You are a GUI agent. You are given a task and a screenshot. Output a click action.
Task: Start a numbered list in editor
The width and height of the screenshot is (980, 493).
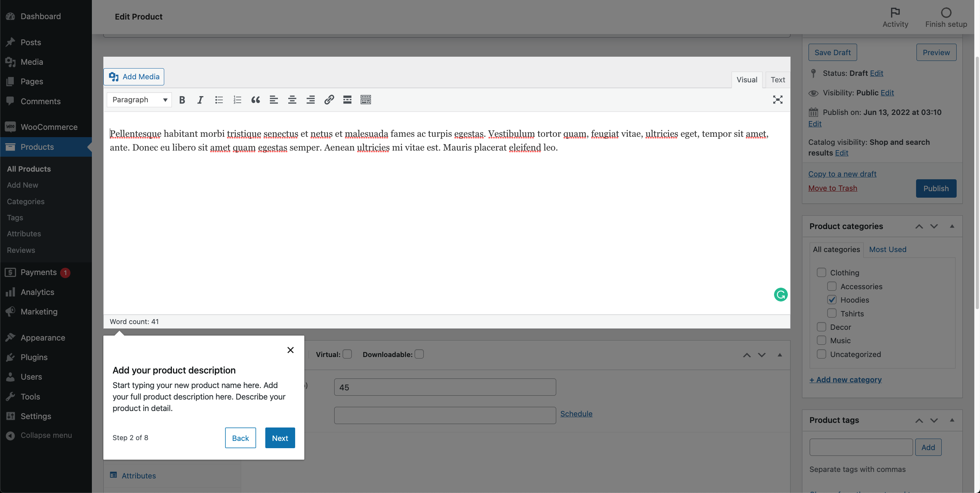tap(237, 100)
